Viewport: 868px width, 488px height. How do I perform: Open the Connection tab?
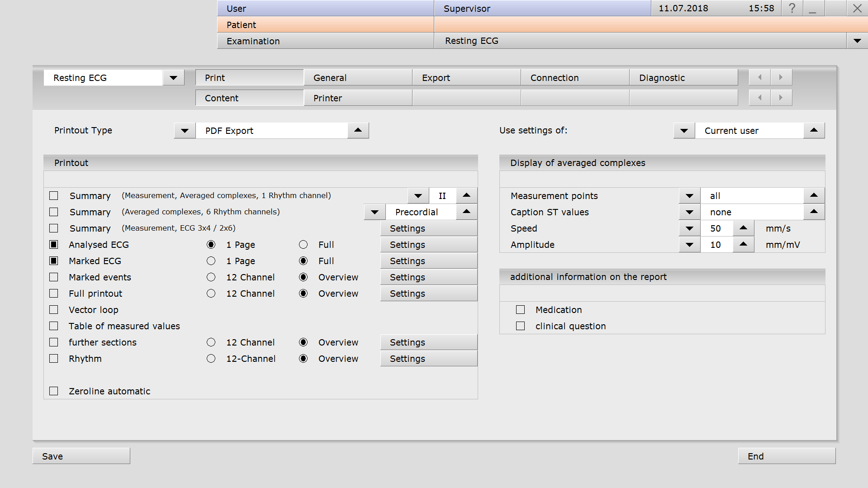coord(575,78)
